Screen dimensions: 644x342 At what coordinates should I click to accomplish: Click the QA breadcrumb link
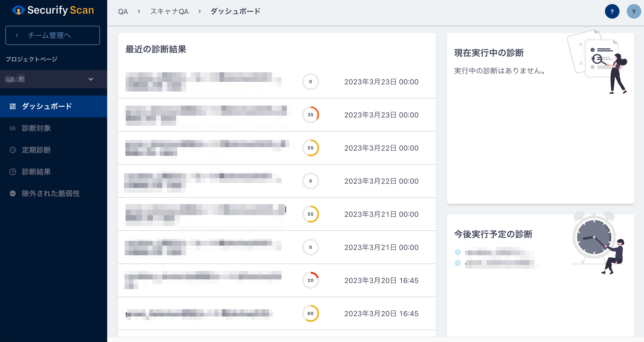coord(123,12)
